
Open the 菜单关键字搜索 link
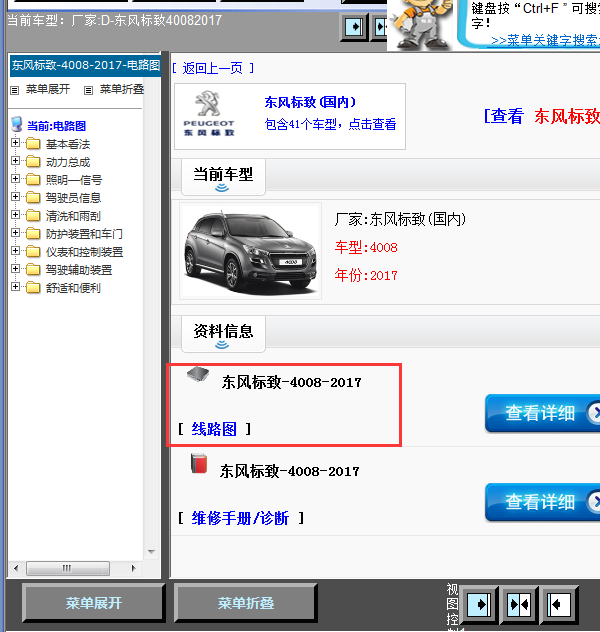coord(545,41)
